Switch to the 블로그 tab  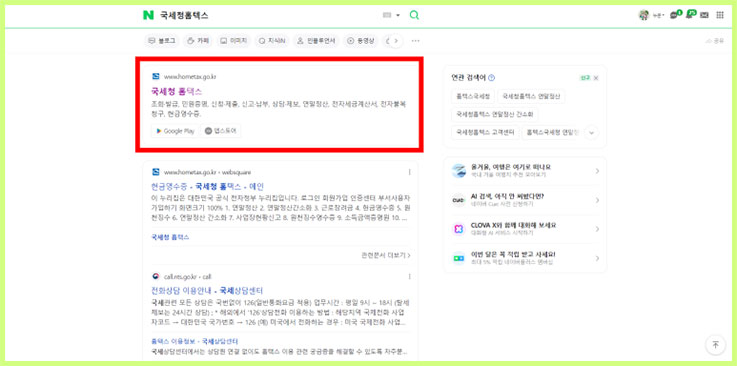tap(162, 41)
